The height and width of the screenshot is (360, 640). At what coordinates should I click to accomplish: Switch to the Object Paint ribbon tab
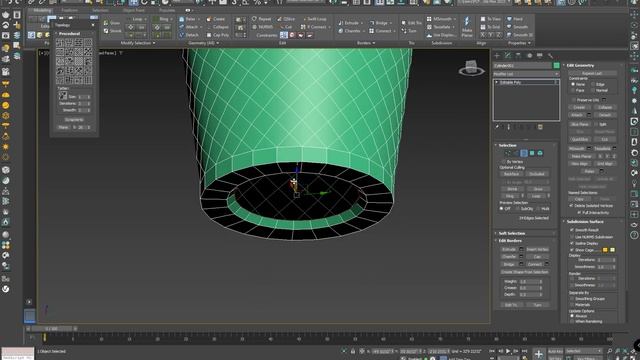(x=134, y=10)
